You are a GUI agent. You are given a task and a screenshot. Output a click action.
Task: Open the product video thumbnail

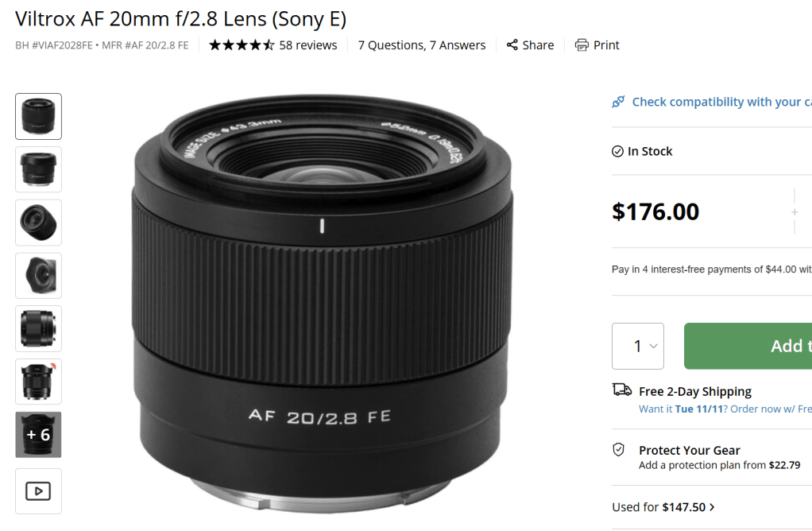(38, 491)
